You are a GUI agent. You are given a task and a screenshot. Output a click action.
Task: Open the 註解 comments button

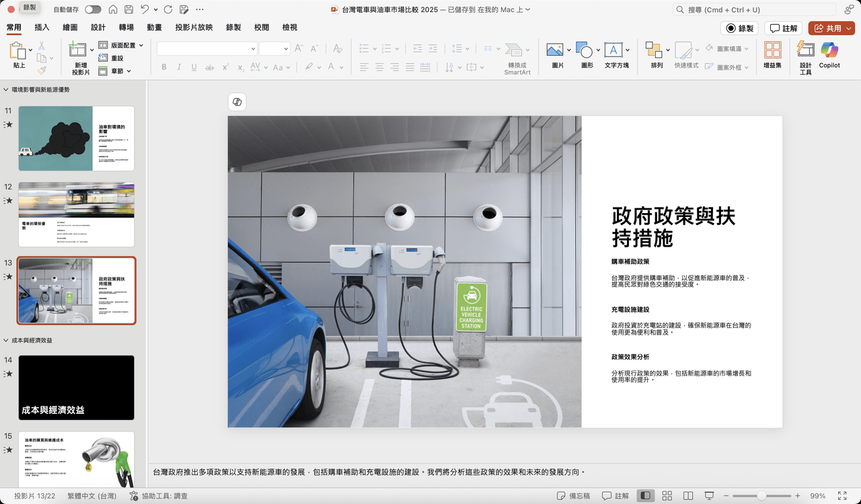pos(784,28)
